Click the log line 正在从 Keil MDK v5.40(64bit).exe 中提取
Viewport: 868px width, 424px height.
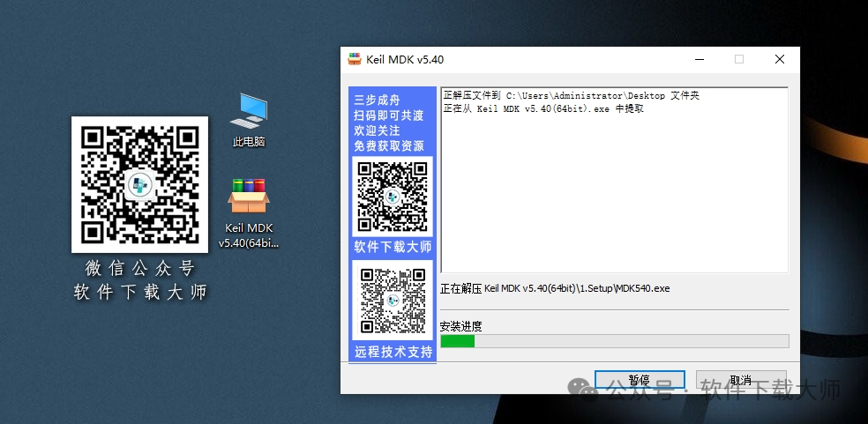point(543,109)
